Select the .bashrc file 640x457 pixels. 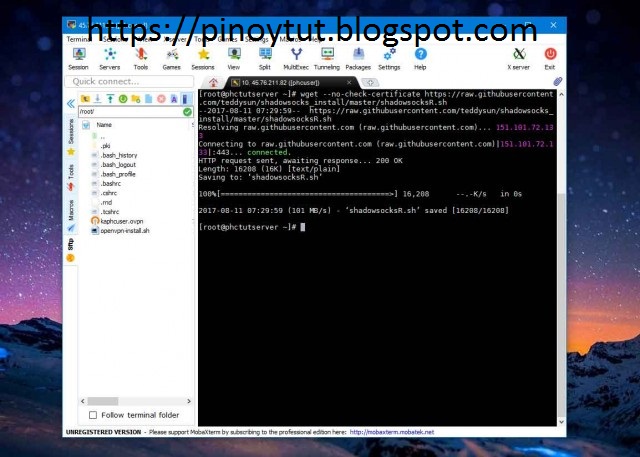pos(111,184)
